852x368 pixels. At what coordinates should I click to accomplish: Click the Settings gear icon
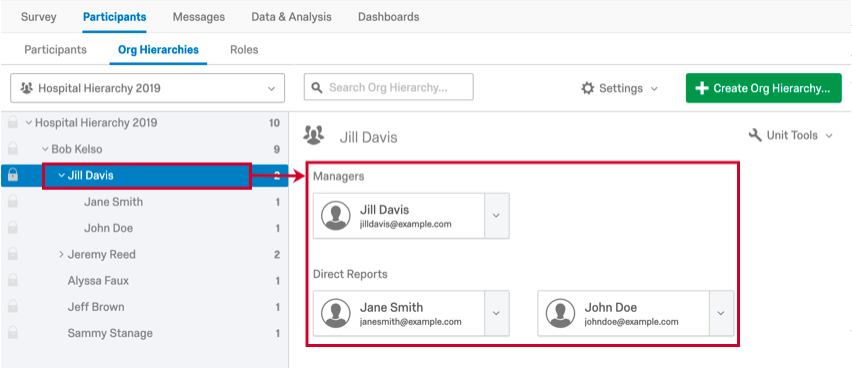(x=587, y=88)
